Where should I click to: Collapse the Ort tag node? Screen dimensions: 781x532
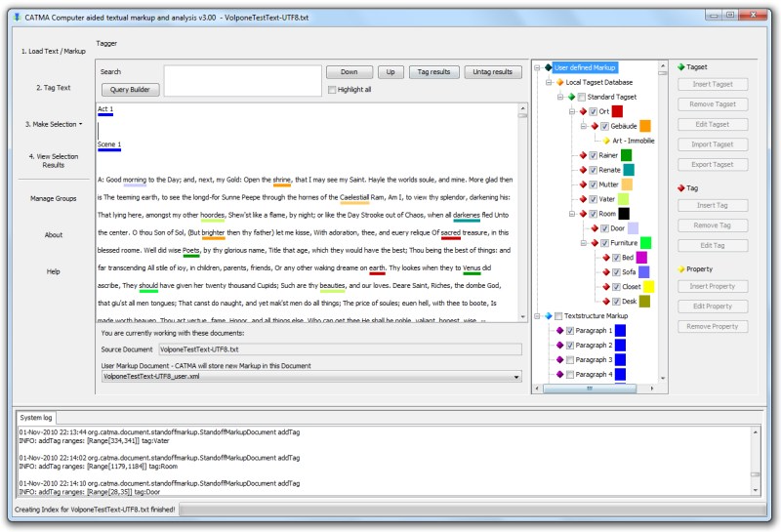point(572,111)
